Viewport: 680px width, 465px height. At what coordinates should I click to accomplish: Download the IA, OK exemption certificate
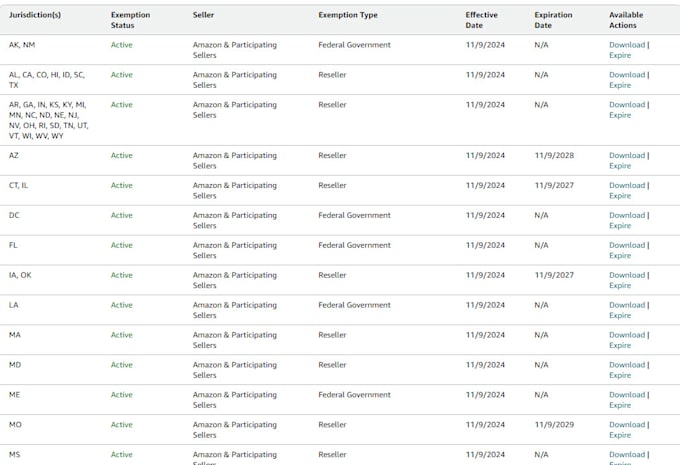627,275
